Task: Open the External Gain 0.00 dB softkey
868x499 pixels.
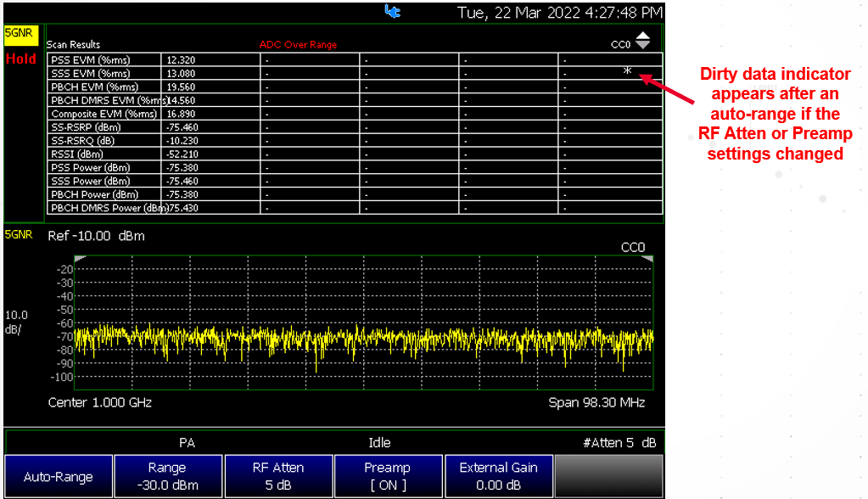Action: (498, 476)
